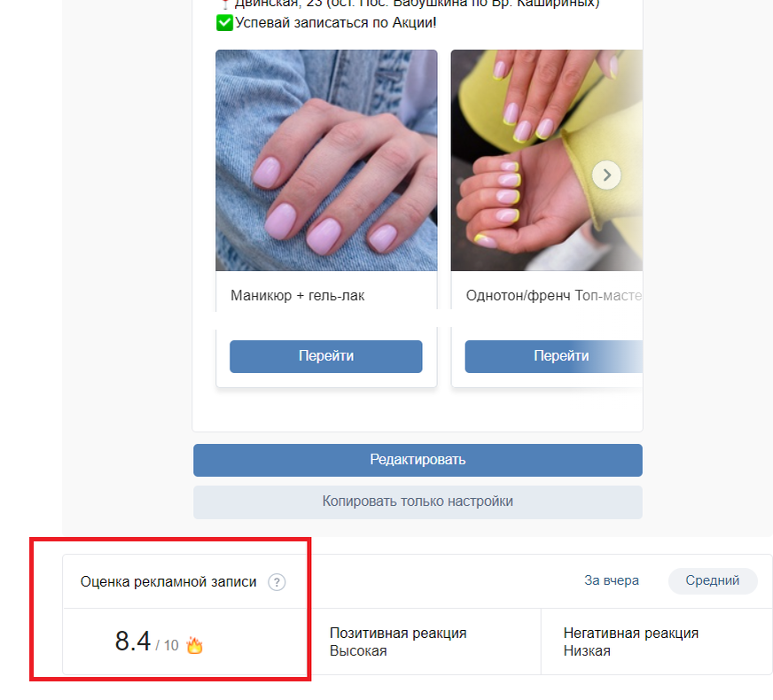Click the fire emoji beside the rating
Screen dimensions: 773x700
pos(195,645)
